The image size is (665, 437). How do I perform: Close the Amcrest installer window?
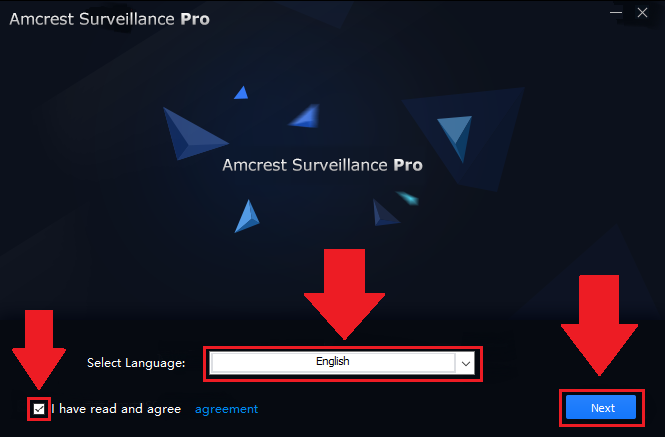pos(642,13)
